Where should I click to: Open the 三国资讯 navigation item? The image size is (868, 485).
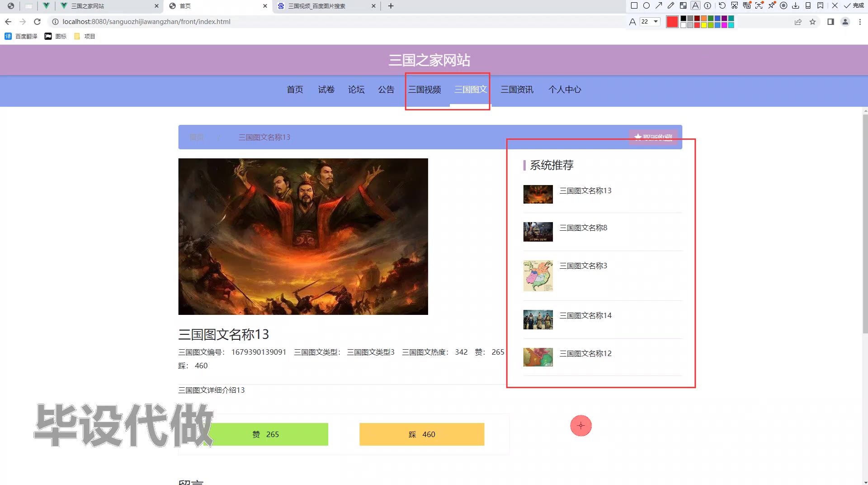tap(517, 90)
